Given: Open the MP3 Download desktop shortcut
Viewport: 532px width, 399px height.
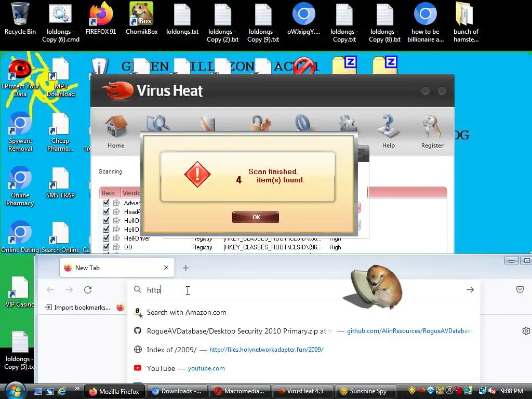Looking at the screenshot, I should coord(60,78).
